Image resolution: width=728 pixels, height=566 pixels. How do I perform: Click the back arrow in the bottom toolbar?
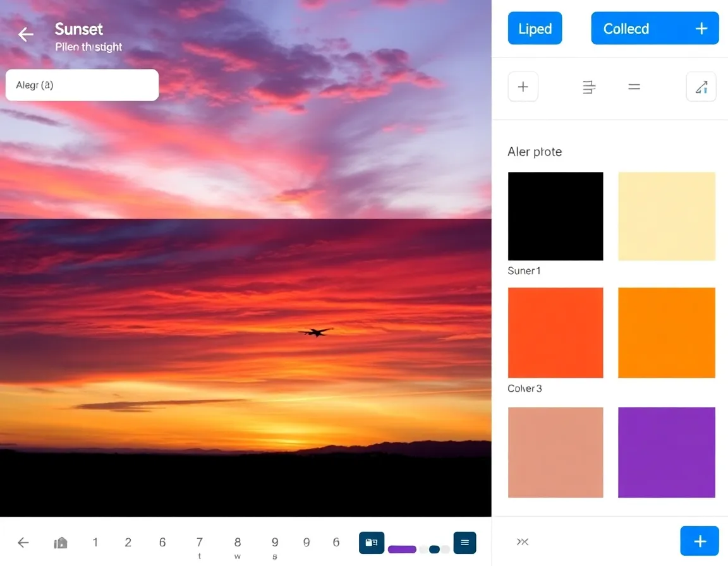(23, 543)
